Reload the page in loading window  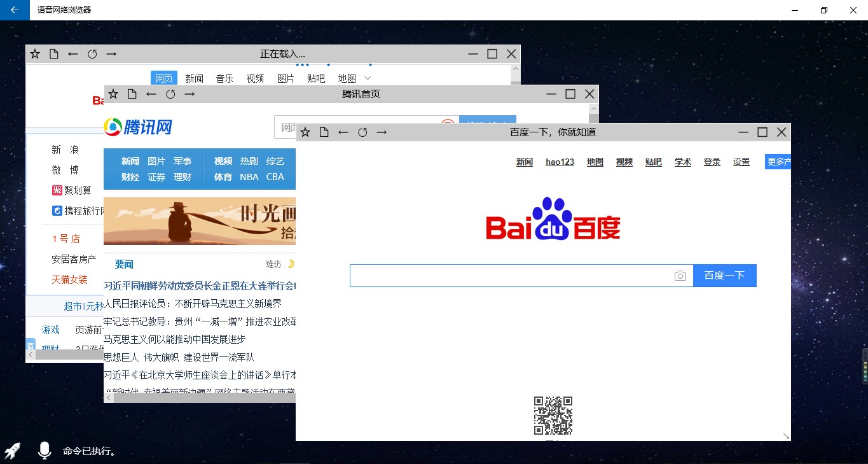pyautogui.click(x=92, y=54)
